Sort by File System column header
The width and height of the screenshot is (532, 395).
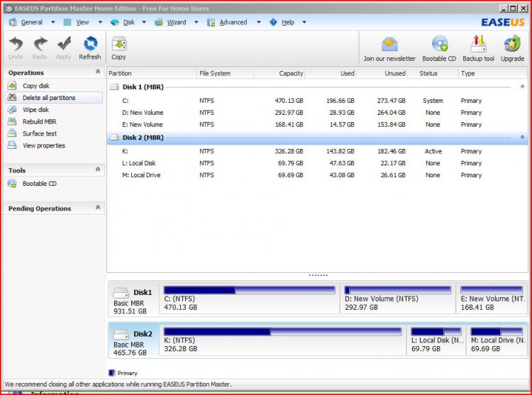pos(225,73)
